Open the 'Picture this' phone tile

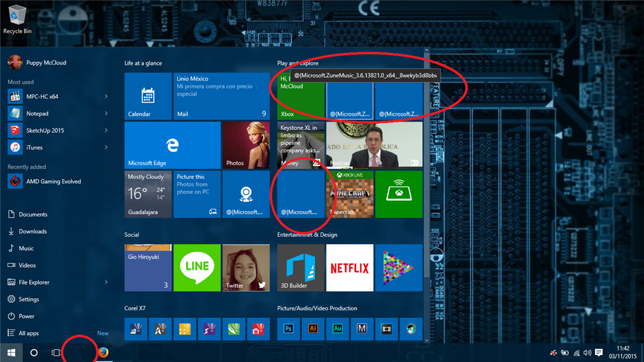click(197, 194)
